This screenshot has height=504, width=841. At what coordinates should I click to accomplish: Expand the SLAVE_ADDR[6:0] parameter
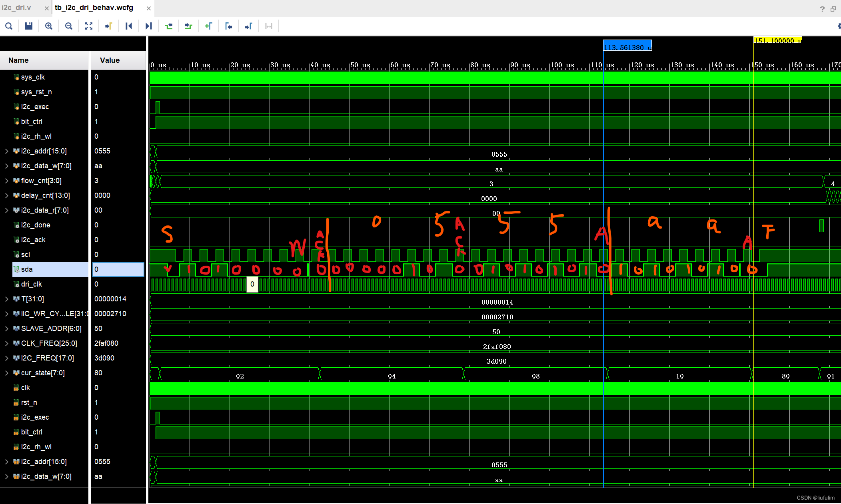7,329
